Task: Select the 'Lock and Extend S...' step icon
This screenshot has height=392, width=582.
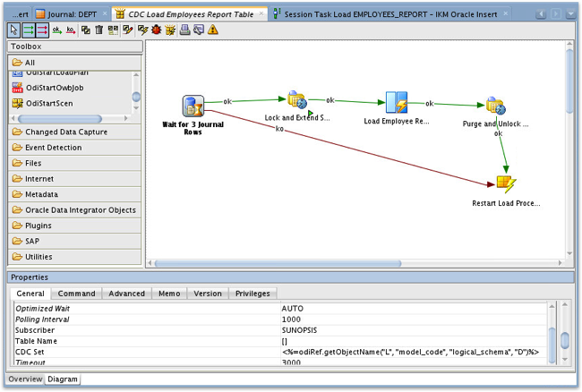Action: [x=297, y=99]
